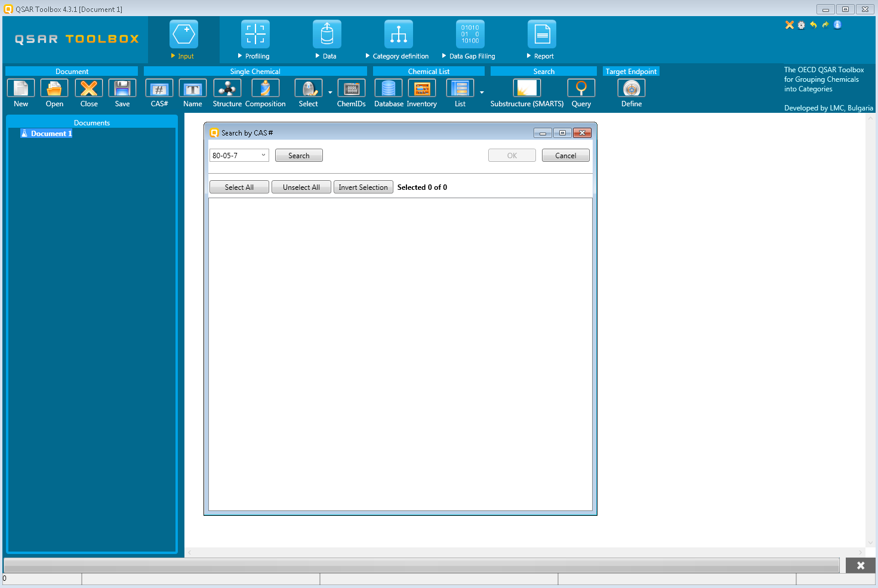This screenshot has height=588, width=878.
Task: Save the current document
Action: click(122, 88)
